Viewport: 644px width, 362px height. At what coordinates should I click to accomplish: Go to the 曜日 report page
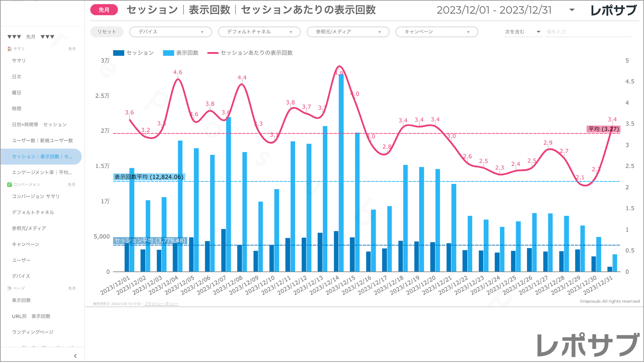tap(17, 93)
